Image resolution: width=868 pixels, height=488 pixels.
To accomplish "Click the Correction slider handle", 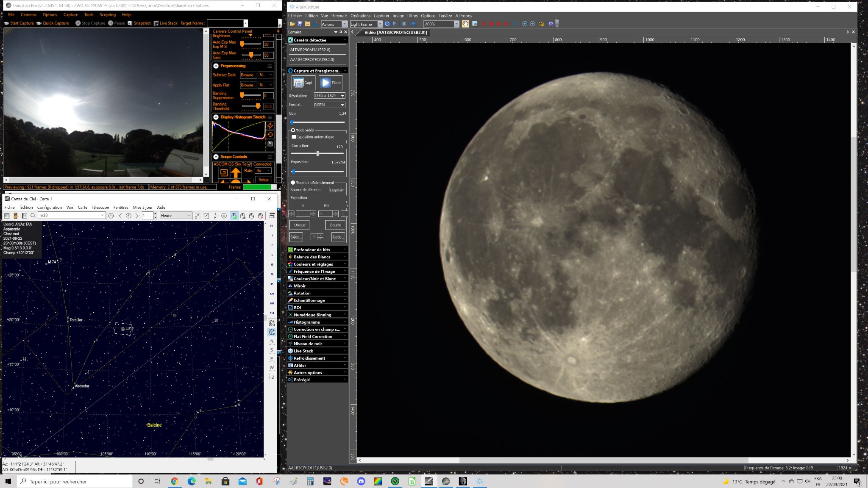I will click(x=317, y=153).
